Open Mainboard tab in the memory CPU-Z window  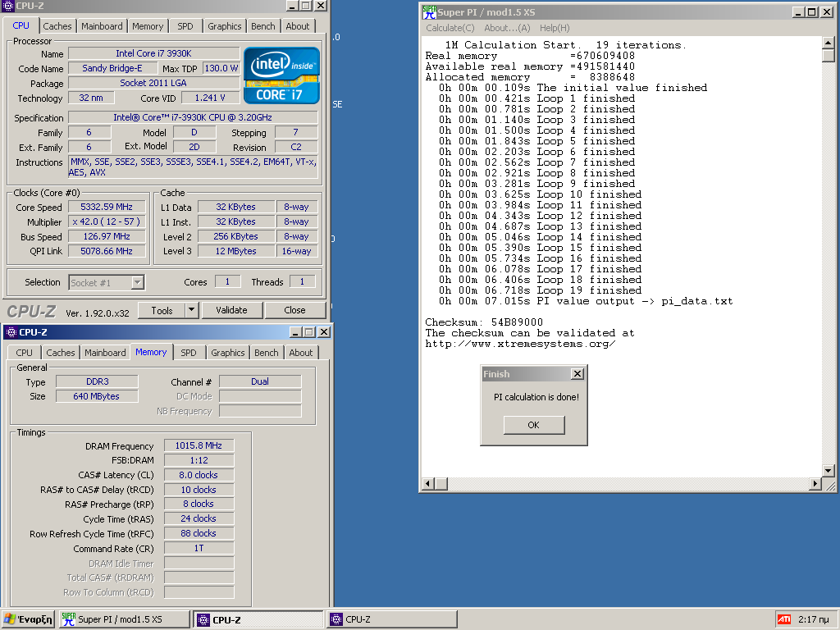[x=105, y=353]
